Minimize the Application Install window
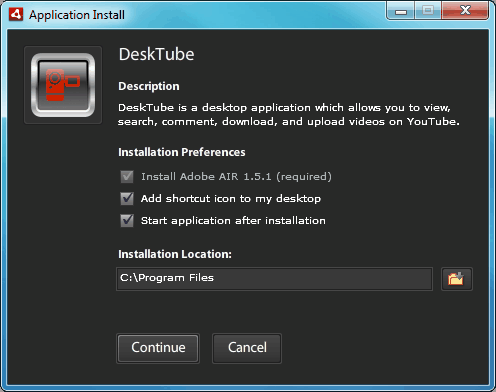 [x=401, y=11]
